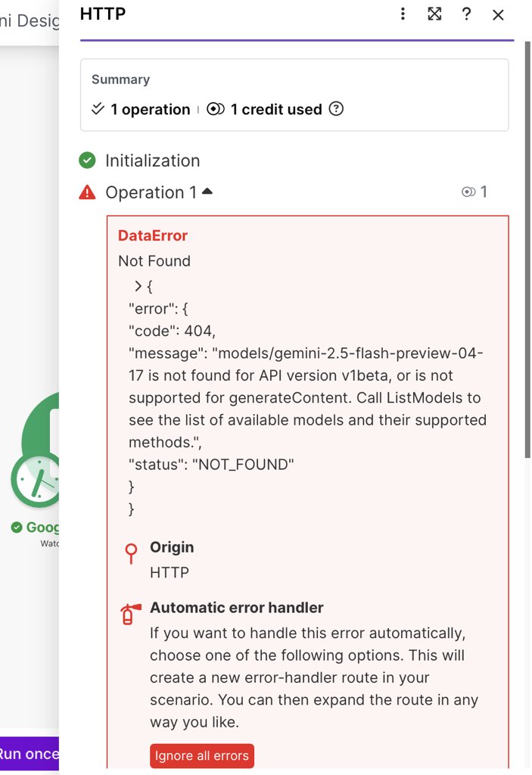This screenshot has width=532, height=775.
Task: Click the Initialization step label
Action: click(153, 160)
